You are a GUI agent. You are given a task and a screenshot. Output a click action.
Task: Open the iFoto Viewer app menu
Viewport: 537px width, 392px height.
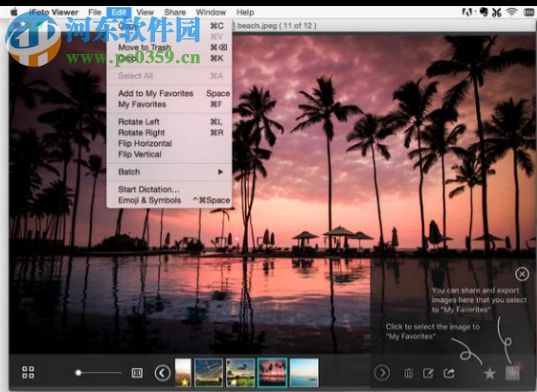pos(53,12)
